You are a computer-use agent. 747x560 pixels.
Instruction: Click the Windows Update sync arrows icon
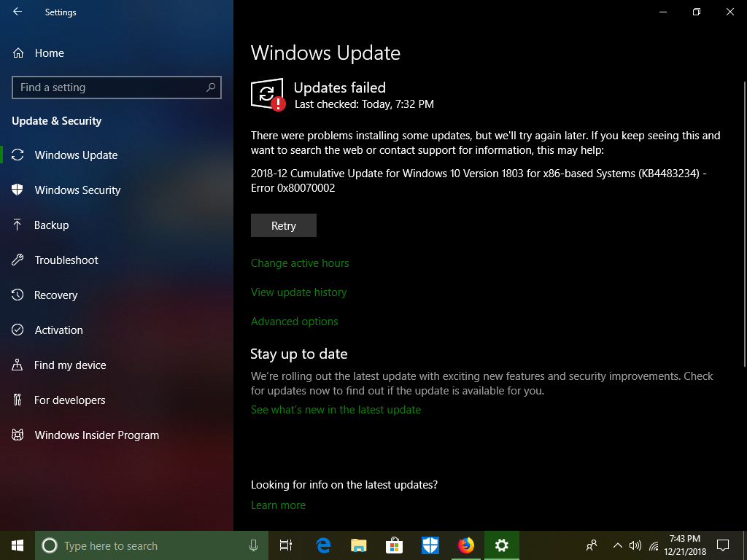[18, 155]
